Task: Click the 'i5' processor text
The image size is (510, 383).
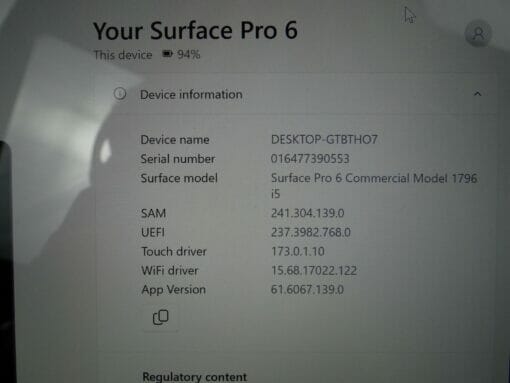Action: pos(275,194)
